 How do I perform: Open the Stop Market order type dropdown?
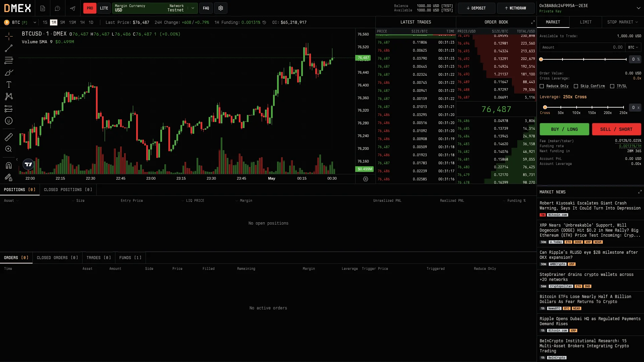(623, 22)
